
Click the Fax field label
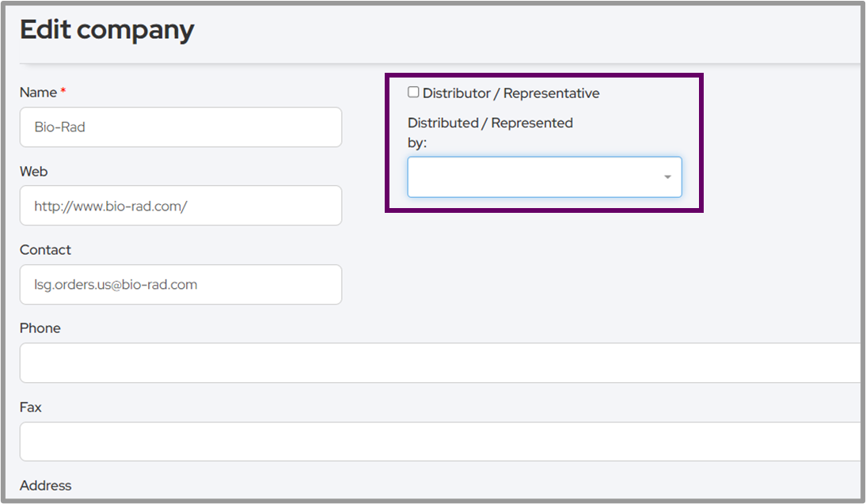[31, 407]
